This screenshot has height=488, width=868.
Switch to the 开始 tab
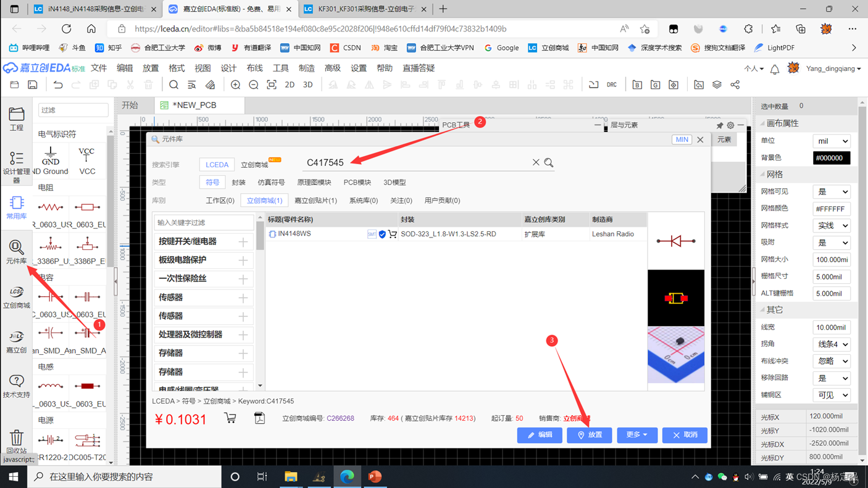[x=130, y=105]
